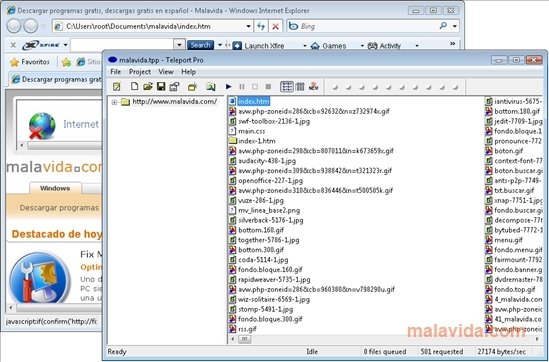Select menu.gif in second column

(508, 240)
